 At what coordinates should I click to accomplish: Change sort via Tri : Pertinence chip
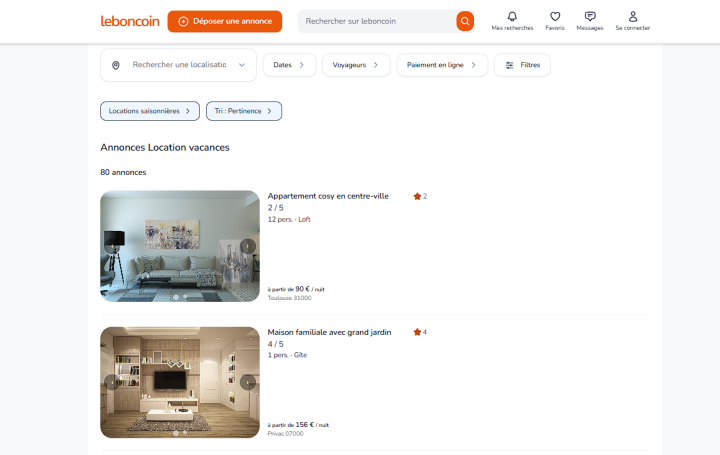[x=244, y=111]
